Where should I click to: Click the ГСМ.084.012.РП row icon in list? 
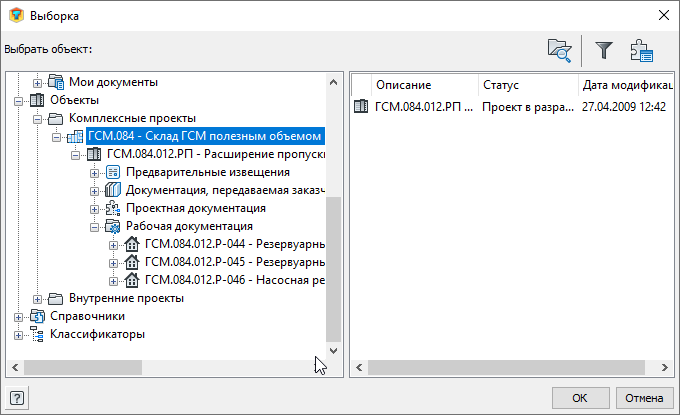coord(361,106)
